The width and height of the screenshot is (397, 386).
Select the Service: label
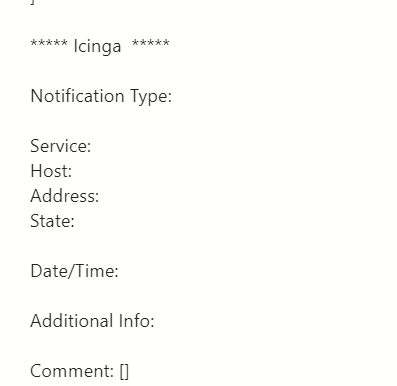tap(61, 146)
